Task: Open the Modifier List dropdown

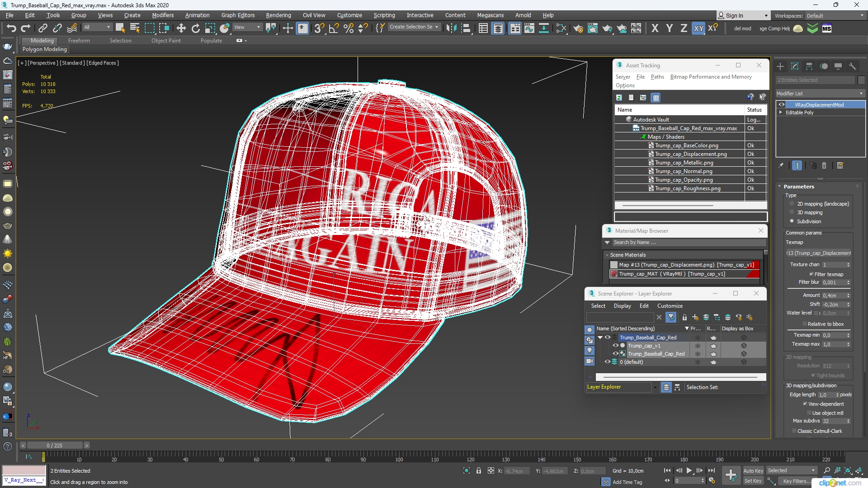Action: [x=820, y=94]
